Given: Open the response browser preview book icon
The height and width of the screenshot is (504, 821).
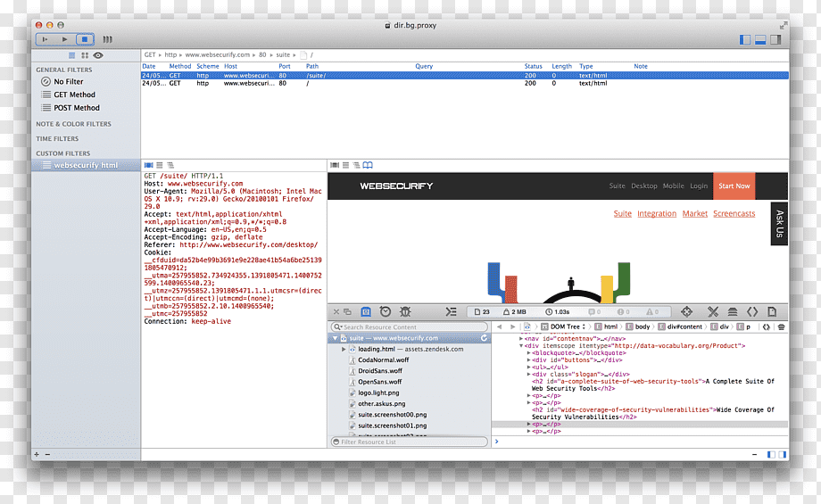Looking at the screenshot, I should point(368,165).
